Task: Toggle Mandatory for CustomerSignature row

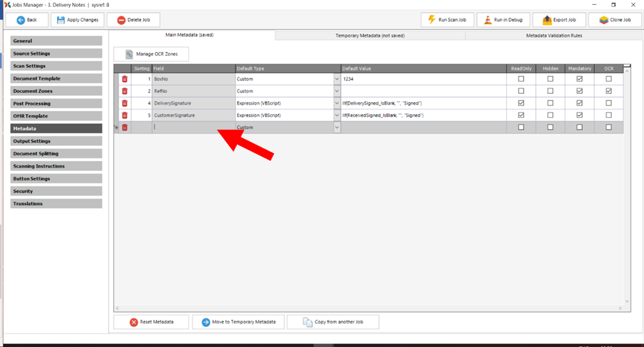Action: (x=580, y=115)
